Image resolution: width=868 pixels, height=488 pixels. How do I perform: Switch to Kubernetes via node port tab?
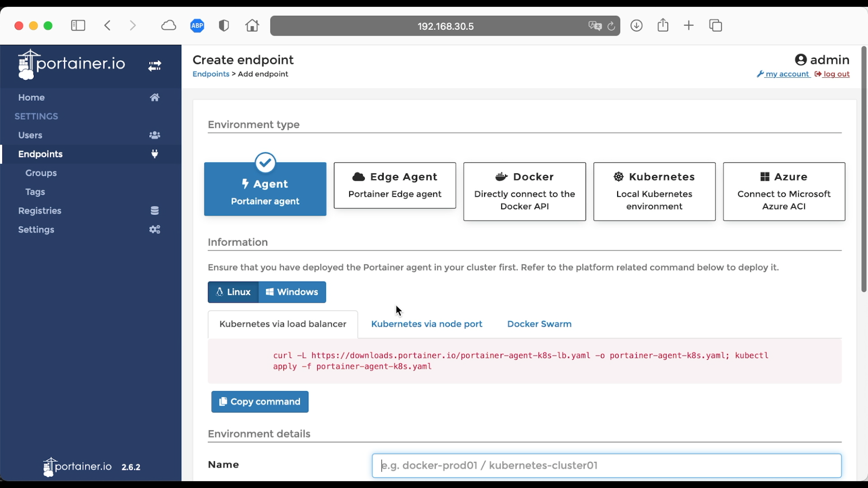tap(426, 324)
